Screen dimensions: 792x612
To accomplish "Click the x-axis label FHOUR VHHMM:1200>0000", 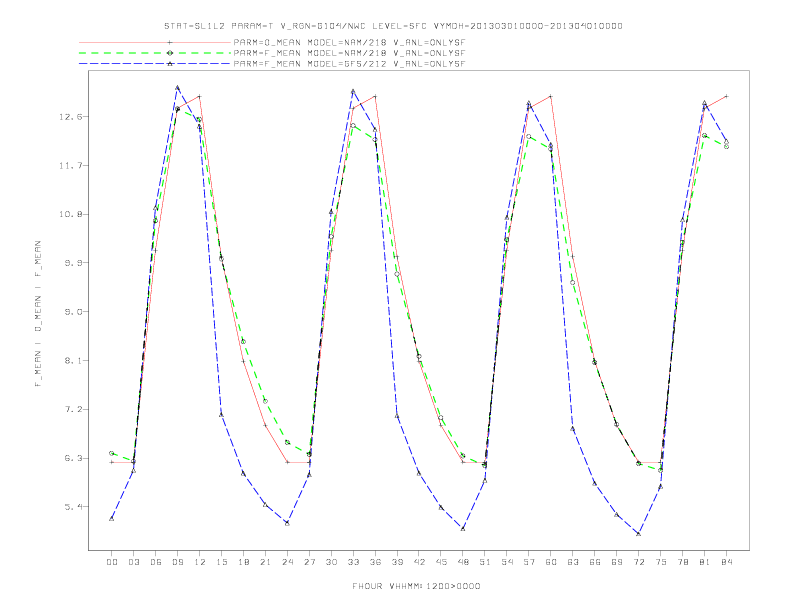I will 416,586.
